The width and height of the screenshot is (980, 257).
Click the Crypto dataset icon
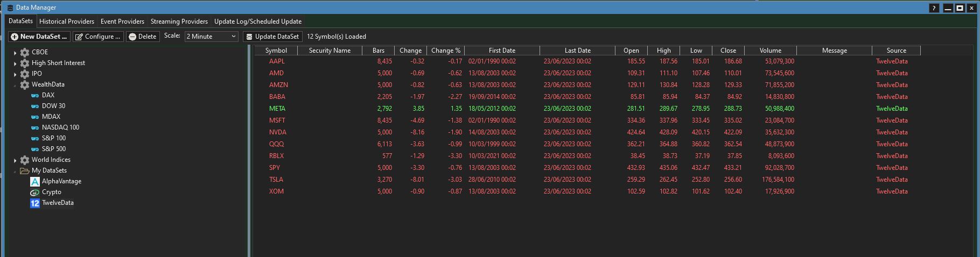pos(35,192)
